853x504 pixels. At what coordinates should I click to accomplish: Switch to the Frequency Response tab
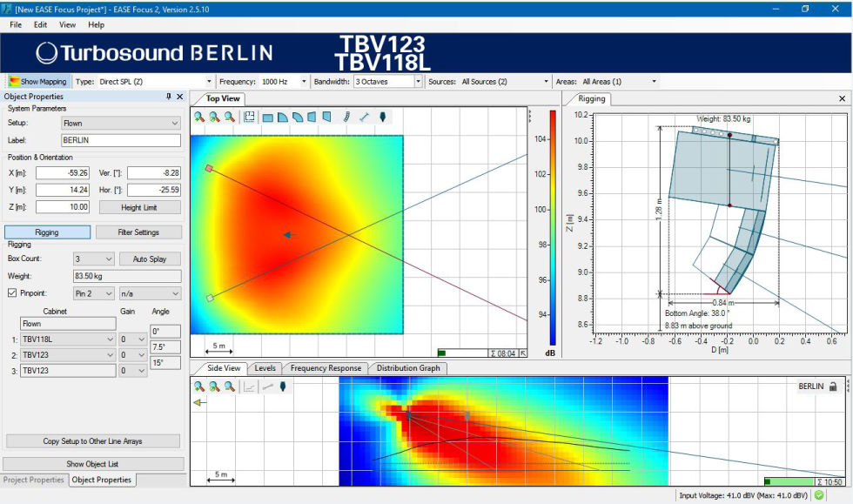[324, 368]
